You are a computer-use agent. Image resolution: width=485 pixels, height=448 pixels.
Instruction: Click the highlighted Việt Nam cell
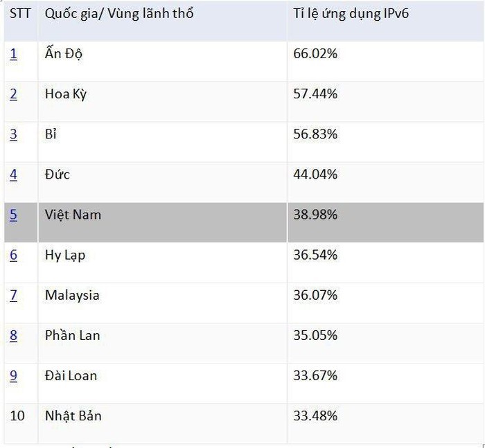pos(73,215)
